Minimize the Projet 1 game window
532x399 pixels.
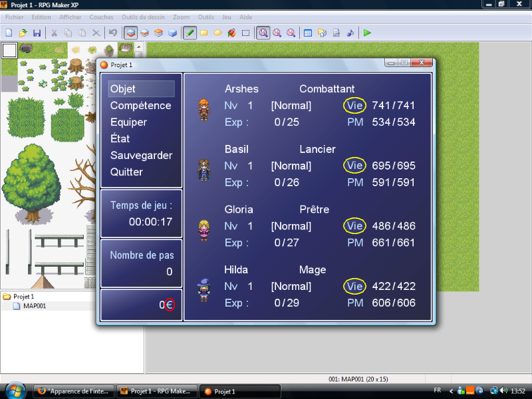point(391,63)
